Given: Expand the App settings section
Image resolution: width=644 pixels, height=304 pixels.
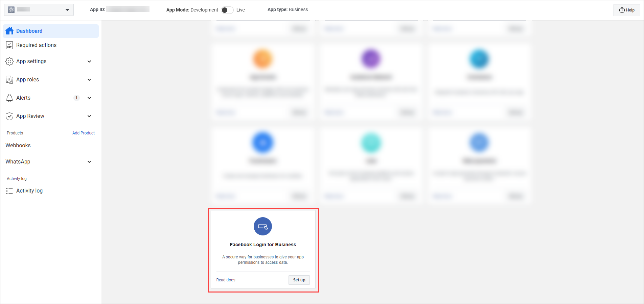Looking at the screenshot, I should pos(89,61).
